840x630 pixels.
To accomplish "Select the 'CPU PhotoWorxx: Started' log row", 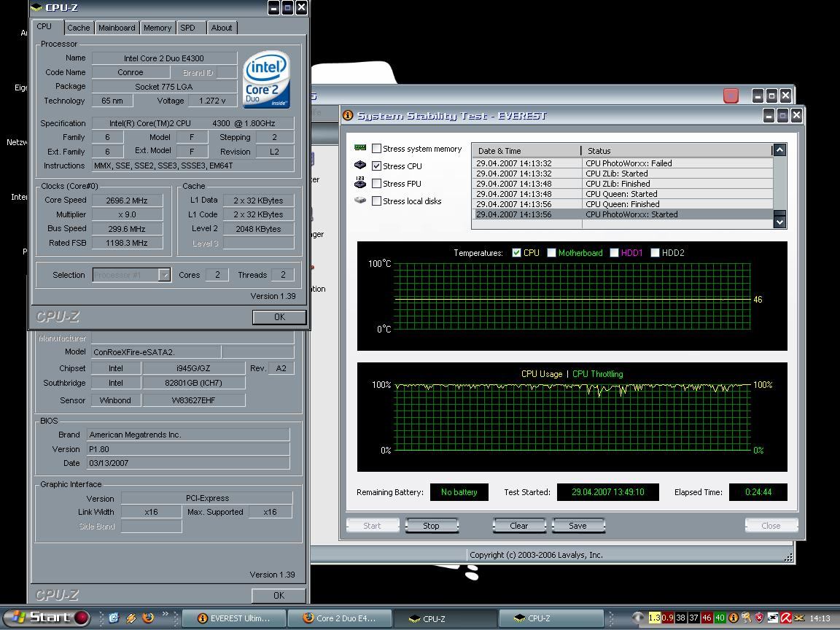I will pos(622,214).
